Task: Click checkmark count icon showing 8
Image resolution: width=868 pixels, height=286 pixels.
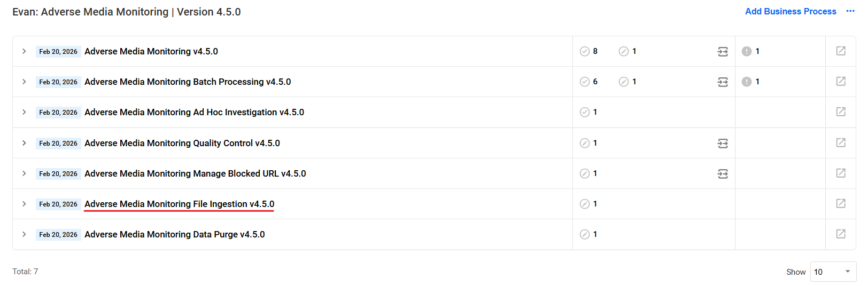Action: pyautogui.click(x=585, y=51)
